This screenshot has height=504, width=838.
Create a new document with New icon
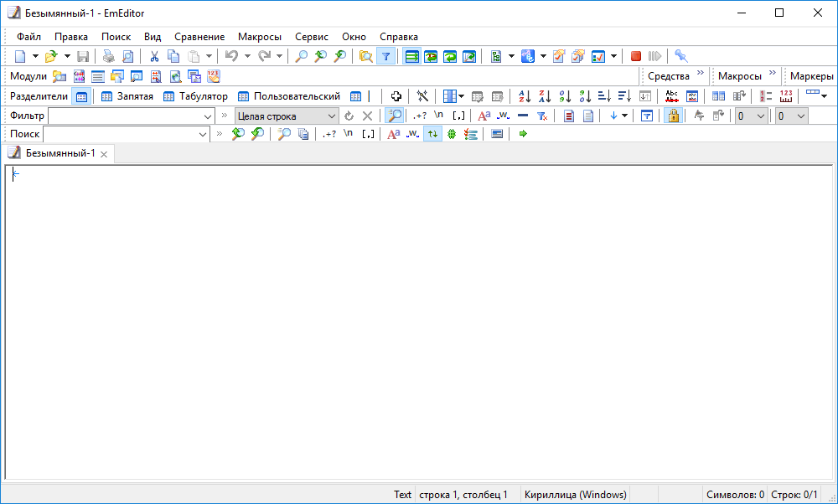pyautogui.click(x=20, y=56)
